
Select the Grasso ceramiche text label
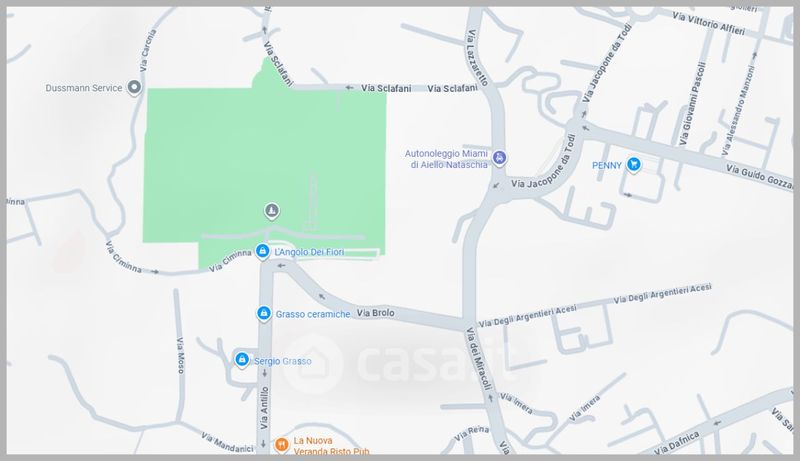click(313, 314)
